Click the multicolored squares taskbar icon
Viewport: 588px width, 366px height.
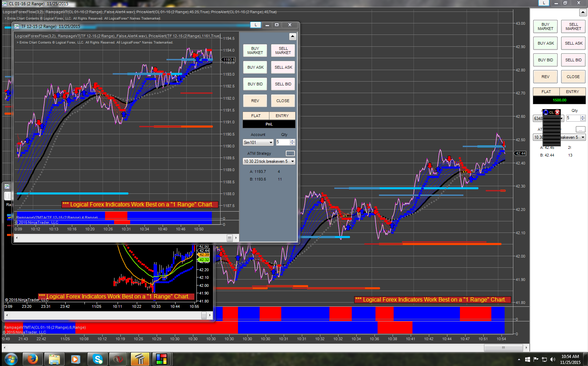click(x=162, y=359)
